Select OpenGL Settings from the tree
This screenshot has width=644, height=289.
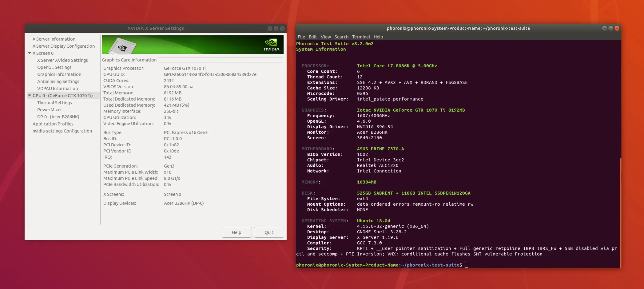[54, 67]
